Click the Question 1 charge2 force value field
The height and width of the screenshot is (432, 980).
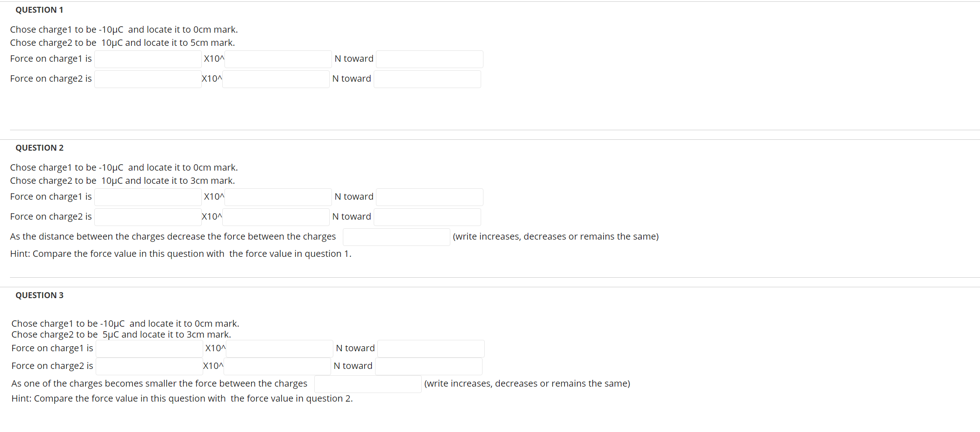point(147,79)
